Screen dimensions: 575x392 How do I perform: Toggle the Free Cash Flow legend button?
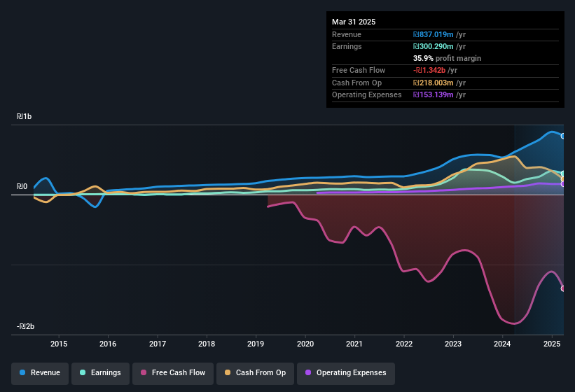coord(173,373)
